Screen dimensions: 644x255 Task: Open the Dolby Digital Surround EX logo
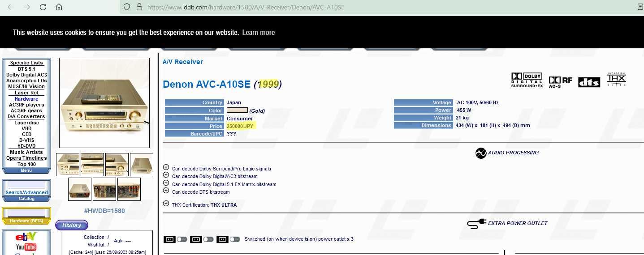pos(527,80)
